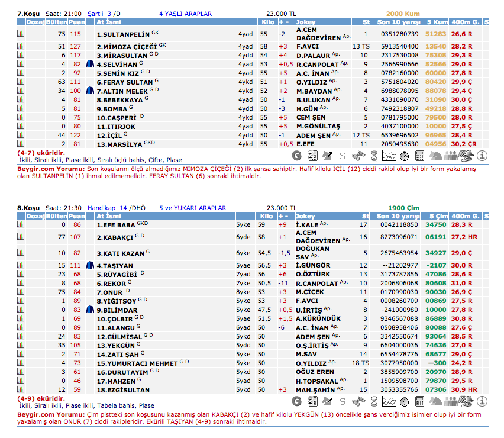This screenshot has width=504, height=438.
Task: Click the 5 ve YUKARI ARAPLAR link
Action: tap(192, 208)
